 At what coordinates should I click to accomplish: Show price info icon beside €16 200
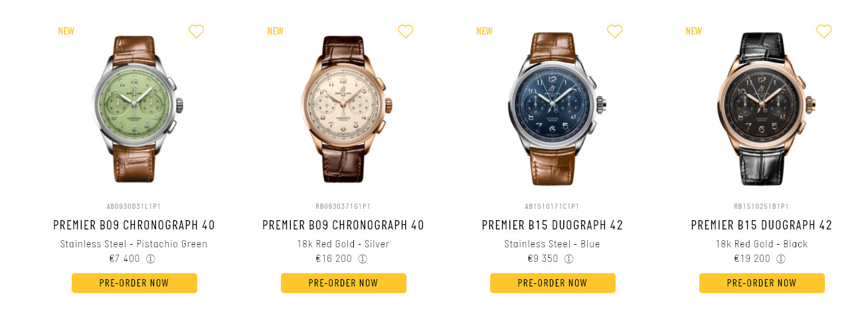coord(363,259)
